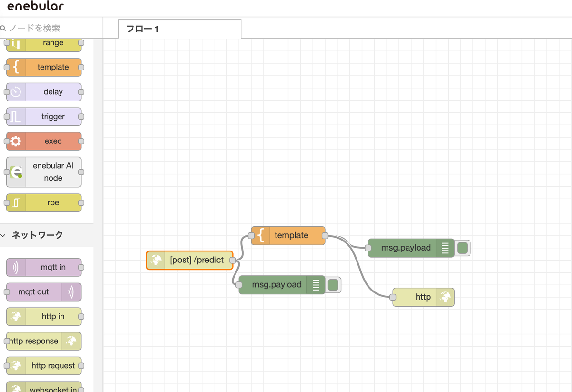This screenshot has width=572, height=392.
Task: Click the lower msg.payload node input port
Action: tap(239, 285)
